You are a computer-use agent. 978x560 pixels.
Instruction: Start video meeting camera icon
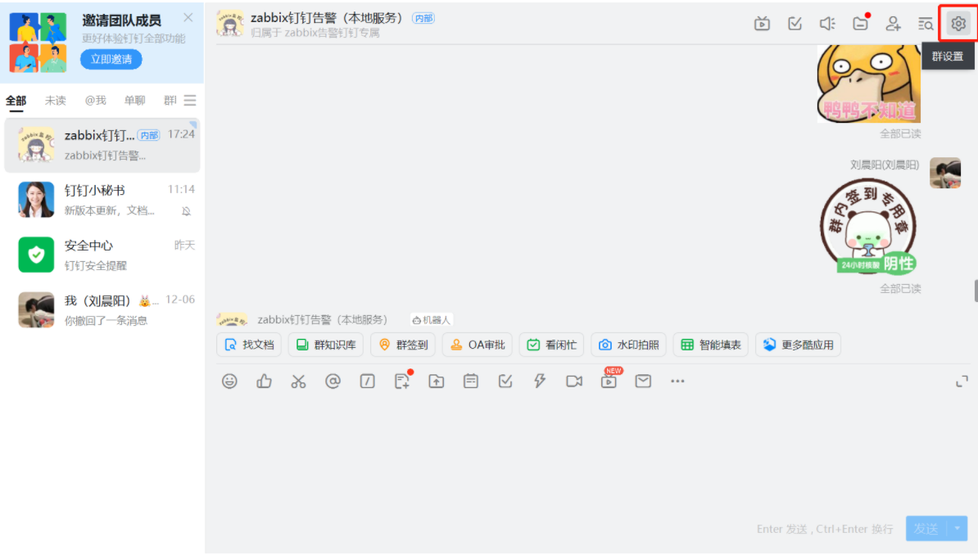pyautogui.click(x=574, y=381)
